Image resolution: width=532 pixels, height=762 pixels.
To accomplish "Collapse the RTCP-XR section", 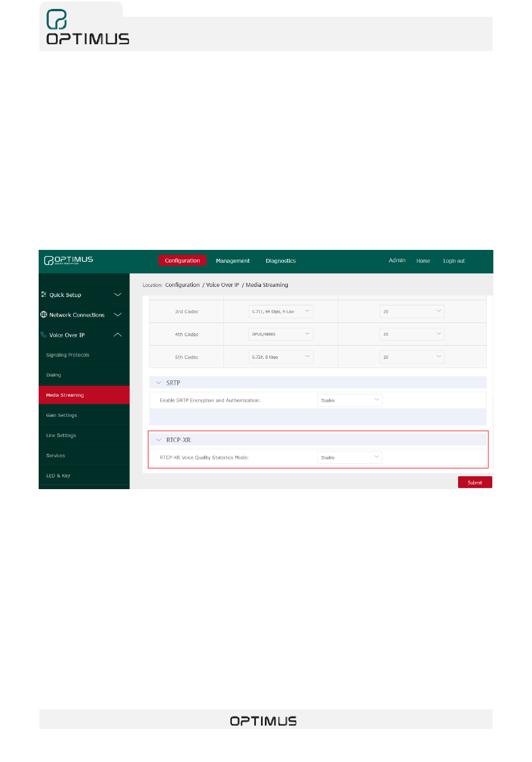I will click(158, 440).
